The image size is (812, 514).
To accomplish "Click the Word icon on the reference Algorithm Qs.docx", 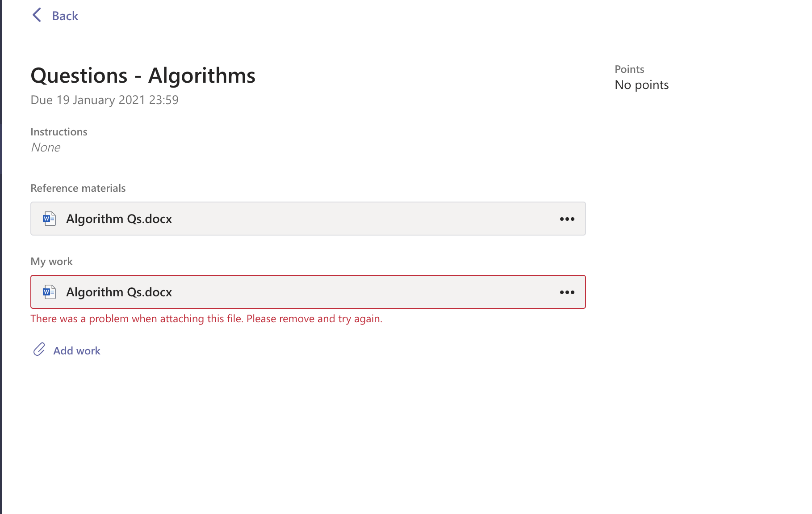I will (49, 219).
